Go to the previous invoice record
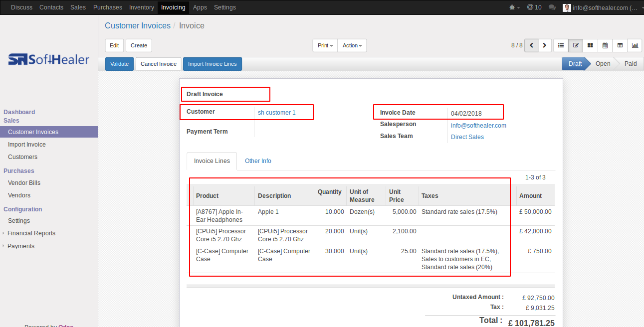The width and height of the screenshot is (644, 327). coord(531,45)
